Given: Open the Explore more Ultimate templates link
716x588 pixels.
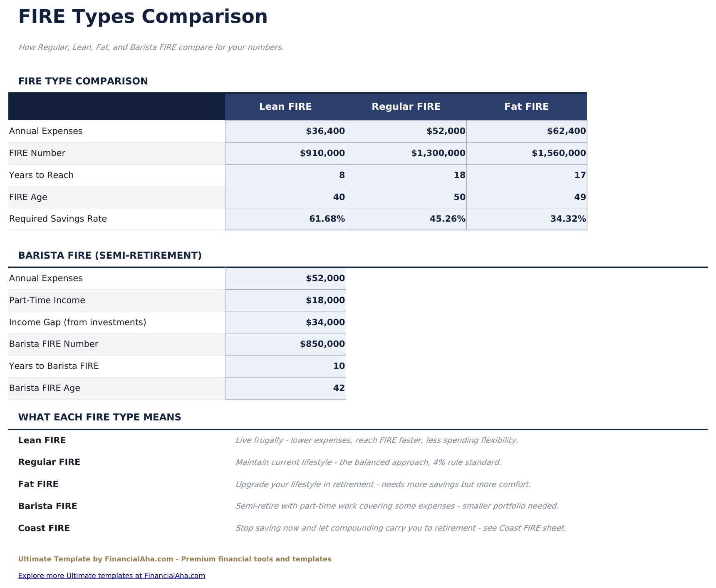Looking at the screenshot, I should pos(111,576).
